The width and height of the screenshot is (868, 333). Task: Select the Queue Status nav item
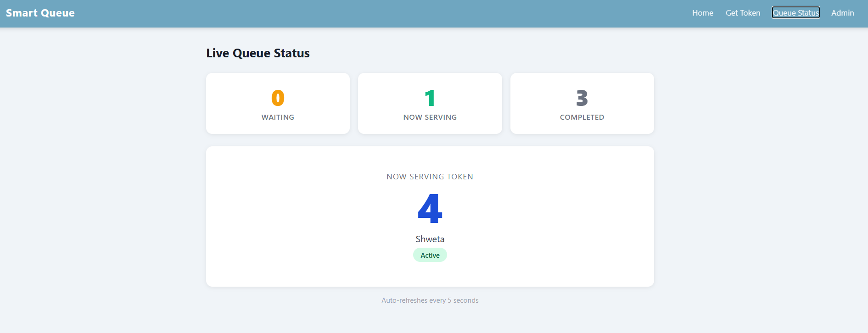pos(796,13)
